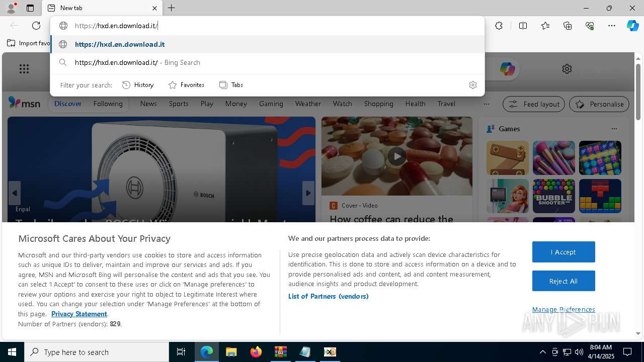Image resolution: width=644 pixels, height=362 pixels.
Task: Open the Bubble Shooter game tile
Action: 554,196
